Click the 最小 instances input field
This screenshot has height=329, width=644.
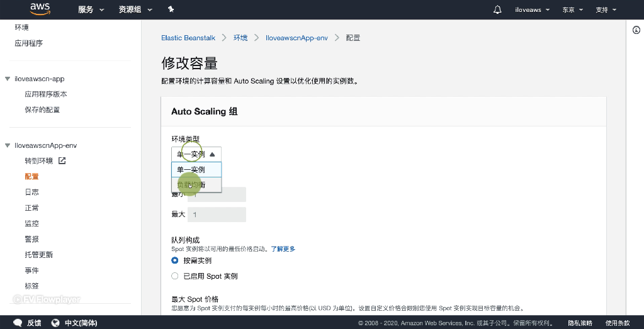[x=217, y=195]
